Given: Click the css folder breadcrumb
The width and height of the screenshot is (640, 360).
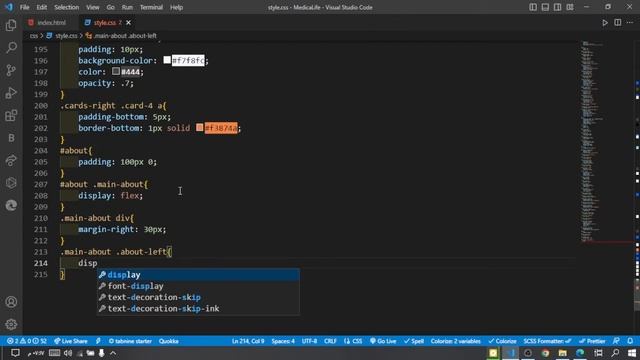Looking at the screenshot, I should point(34,36).
